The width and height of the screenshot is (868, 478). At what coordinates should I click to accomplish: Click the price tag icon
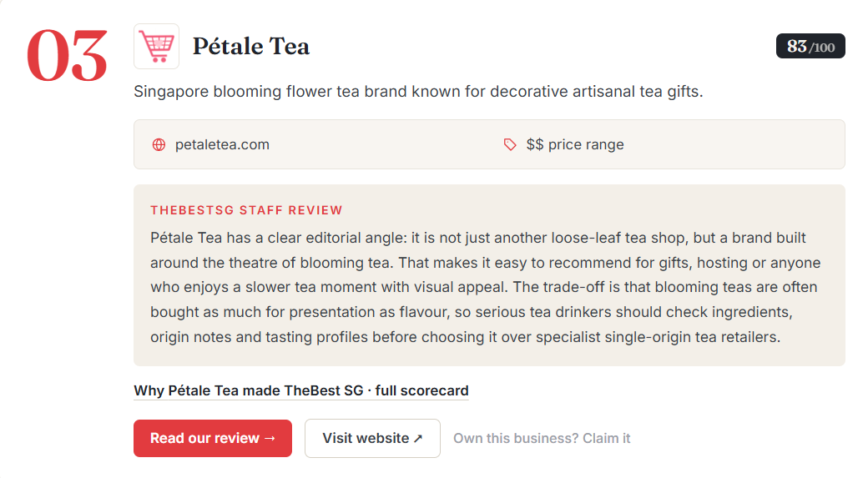pos(510,145)
